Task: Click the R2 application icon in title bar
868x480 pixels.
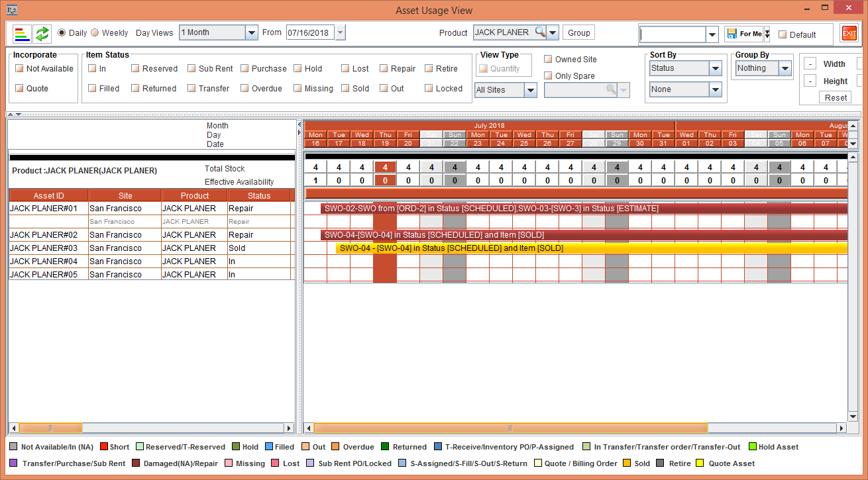Action: (x=11, y=10)
